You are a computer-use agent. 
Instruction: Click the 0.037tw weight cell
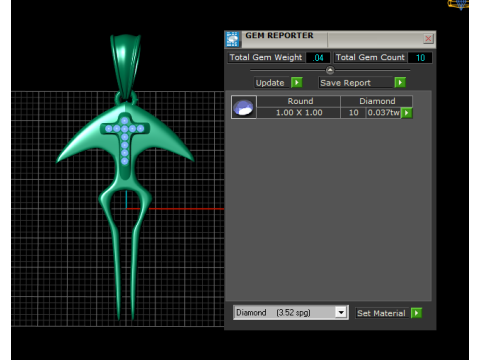383,113
